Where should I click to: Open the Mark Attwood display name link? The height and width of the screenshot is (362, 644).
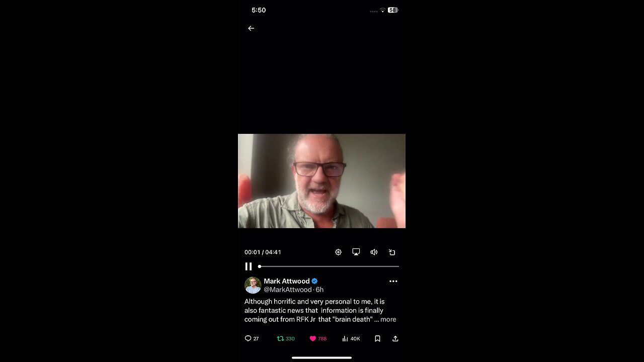coord(287,281)
